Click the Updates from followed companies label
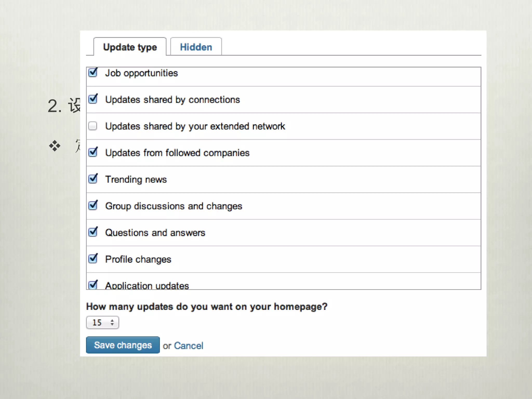 tap(177, 153)
